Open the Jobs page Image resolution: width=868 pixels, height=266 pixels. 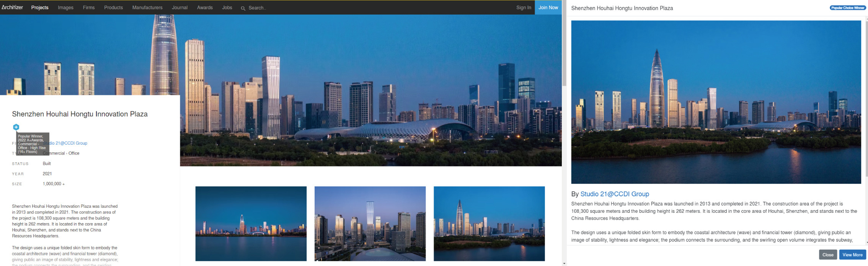[x=227, y=7]
